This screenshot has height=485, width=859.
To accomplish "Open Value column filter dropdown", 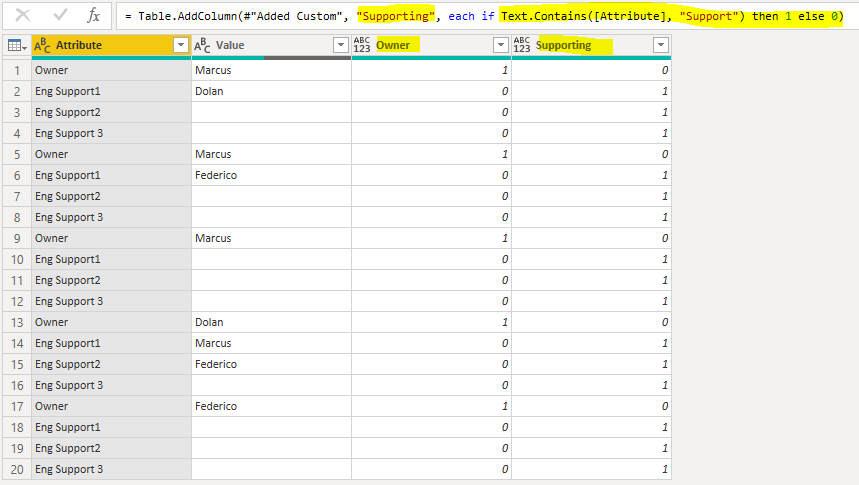I will [x=341, y=45].
